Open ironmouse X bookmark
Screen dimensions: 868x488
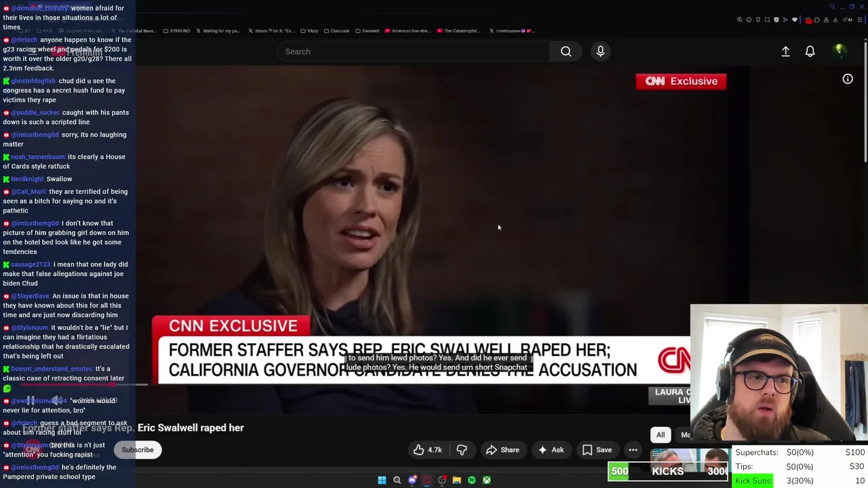pyautogui.click(x=512, y=30)
